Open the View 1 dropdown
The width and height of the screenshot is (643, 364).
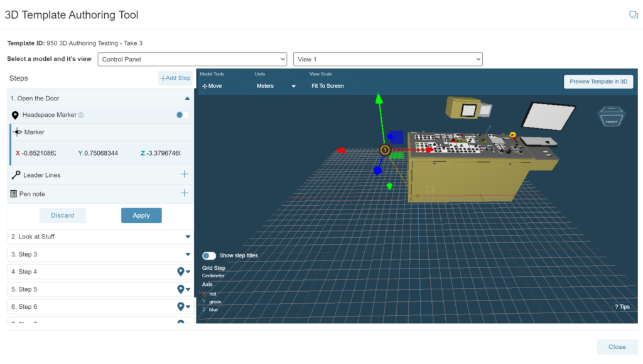pyautogui.click(x=388, y=60)
